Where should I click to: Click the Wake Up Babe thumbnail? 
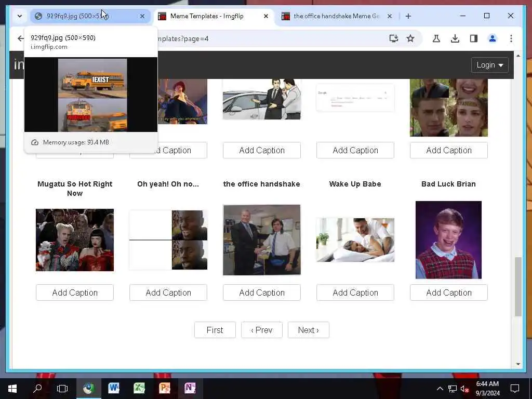355,240
